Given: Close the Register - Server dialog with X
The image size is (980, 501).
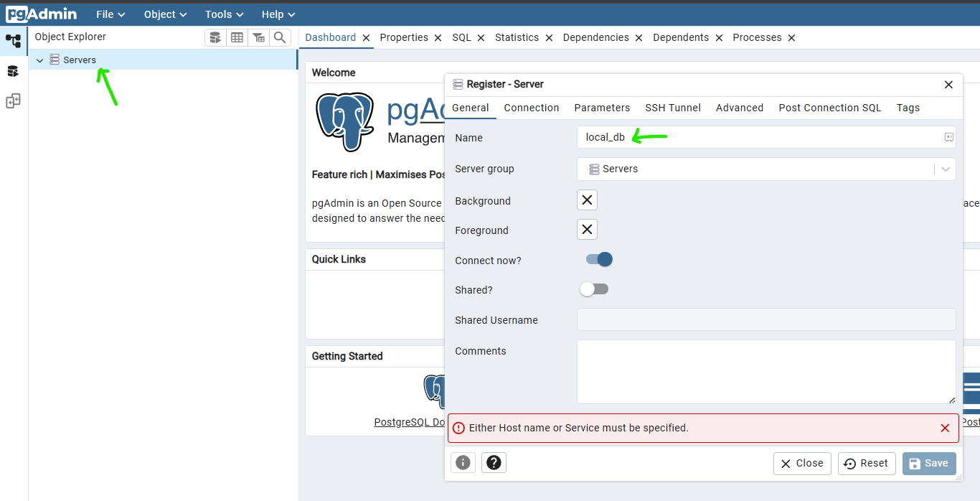Looking at the screenshot, I should tap(948, 85).
